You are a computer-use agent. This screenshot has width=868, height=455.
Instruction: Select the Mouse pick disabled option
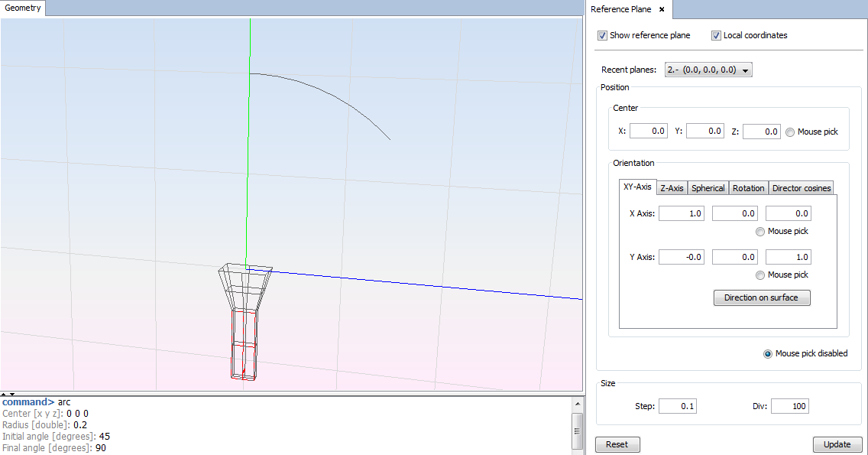pos(767,353)
